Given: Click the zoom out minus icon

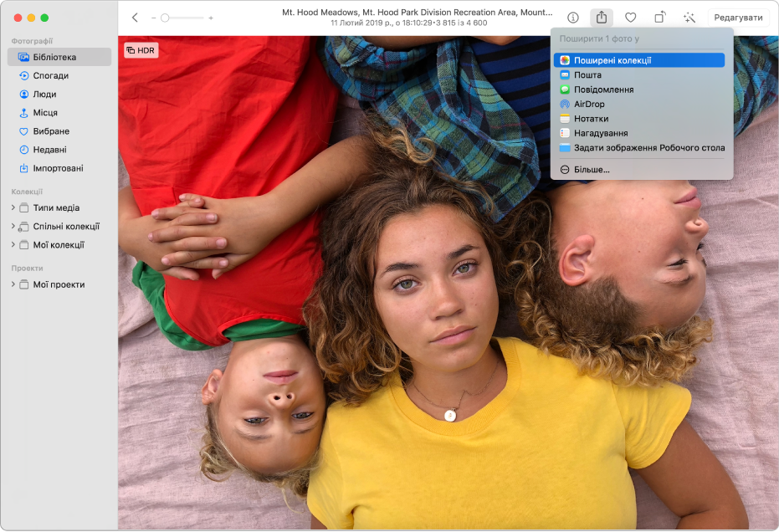Looking at the screenshot, I should [x=154, y=18].
